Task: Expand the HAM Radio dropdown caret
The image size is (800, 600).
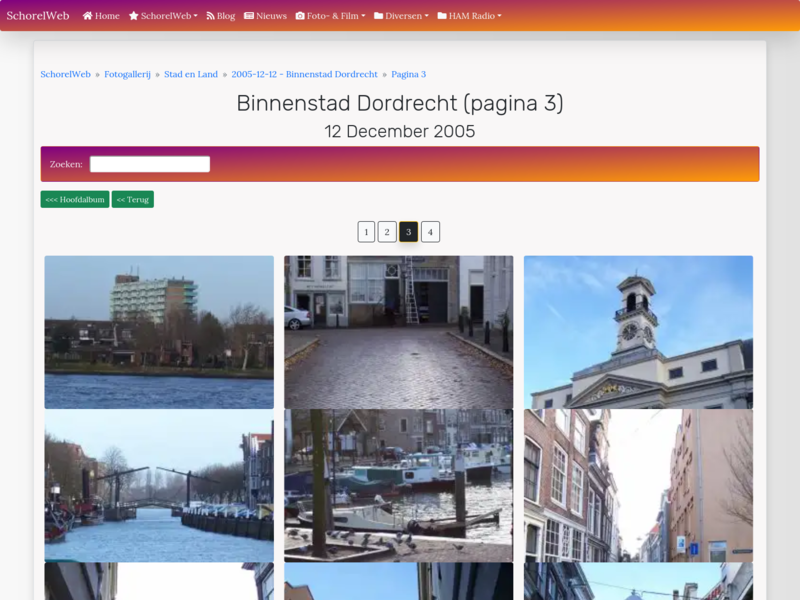Action: pyautogui.click(x=499, y=16)
